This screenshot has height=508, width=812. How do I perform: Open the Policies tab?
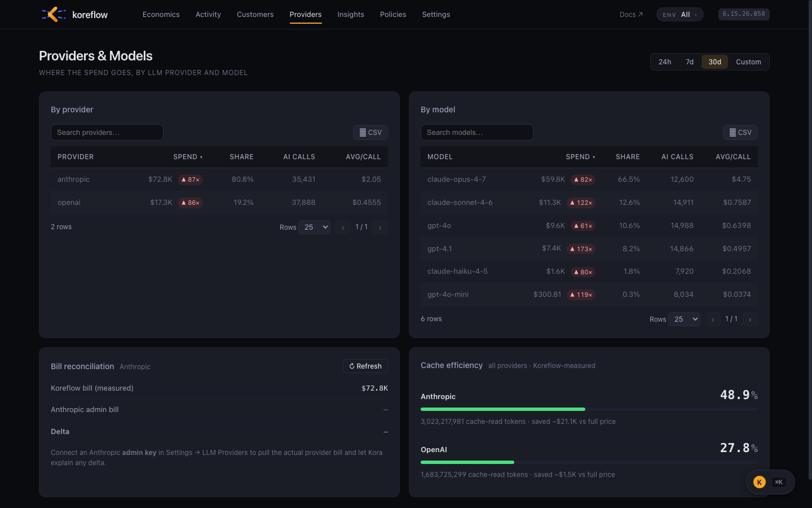(393, 15)
